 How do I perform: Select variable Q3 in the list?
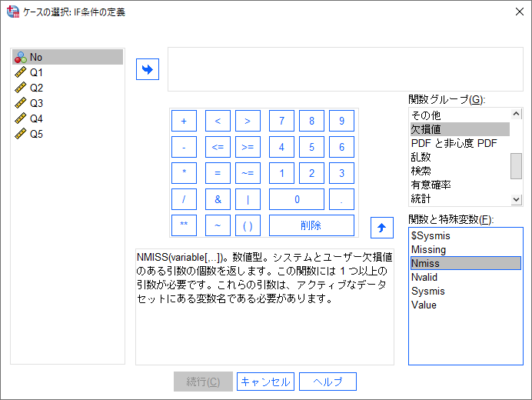68,103
